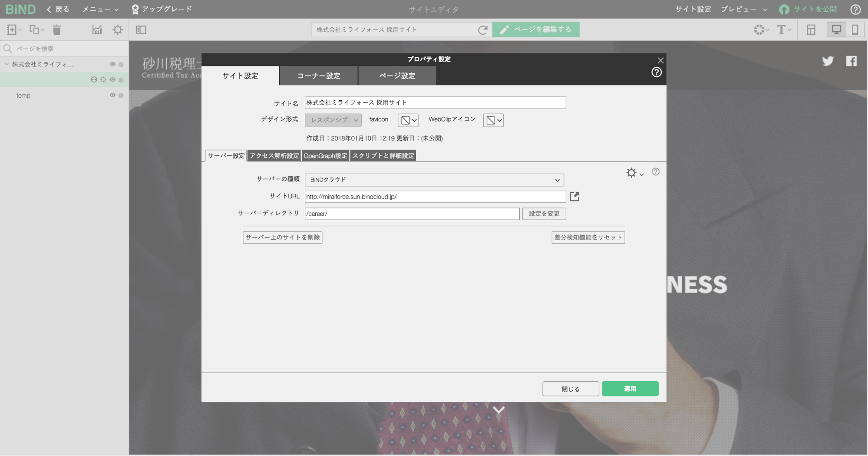868x456 pixels.
Task: Toggle the sidebar panel icon
Action: pos(141,30)
